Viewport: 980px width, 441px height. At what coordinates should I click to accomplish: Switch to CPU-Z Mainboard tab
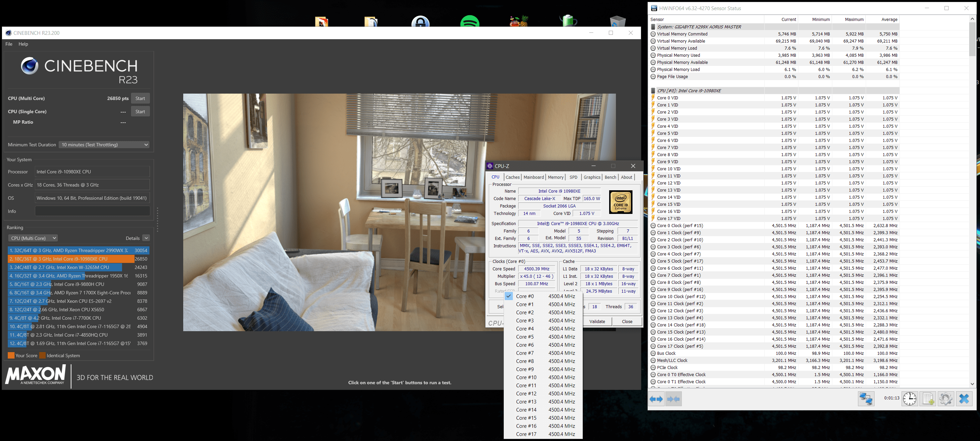533,177
